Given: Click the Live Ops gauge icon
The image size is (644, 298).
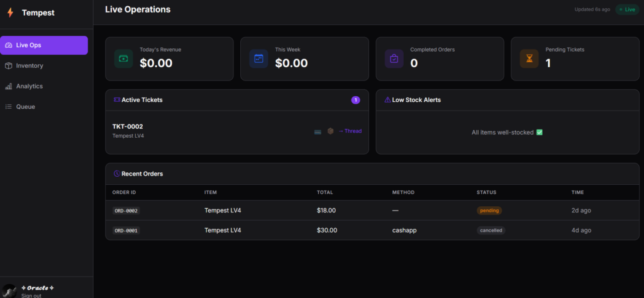Looking at the screenshot, I should tap(8, 45).
